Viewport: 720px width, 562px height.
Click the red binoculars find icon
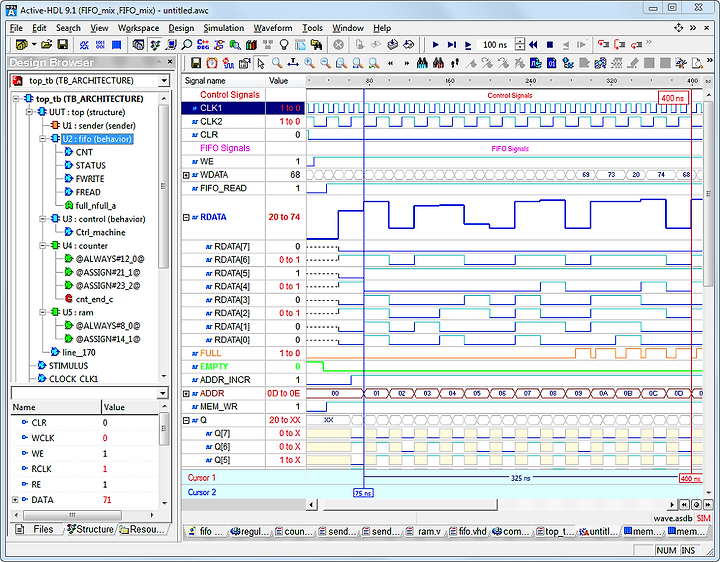[x=438, y=63]
